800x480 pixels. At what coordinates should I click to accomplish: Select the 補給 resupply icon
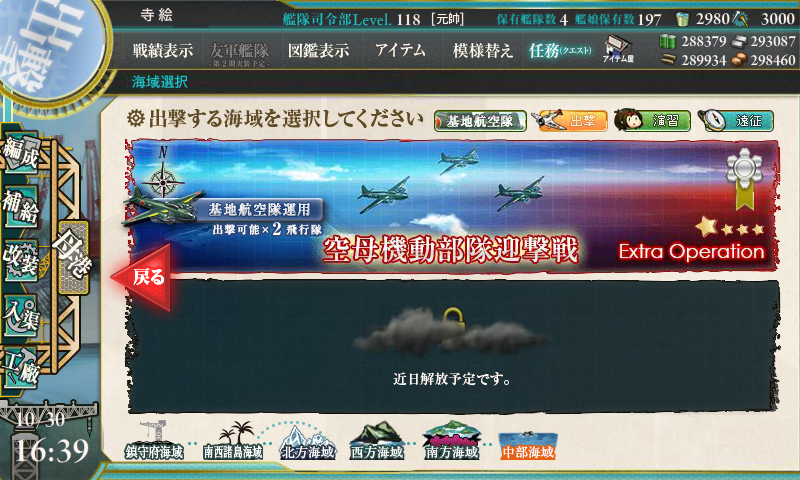pyautogui.click(x=21, y=207)
